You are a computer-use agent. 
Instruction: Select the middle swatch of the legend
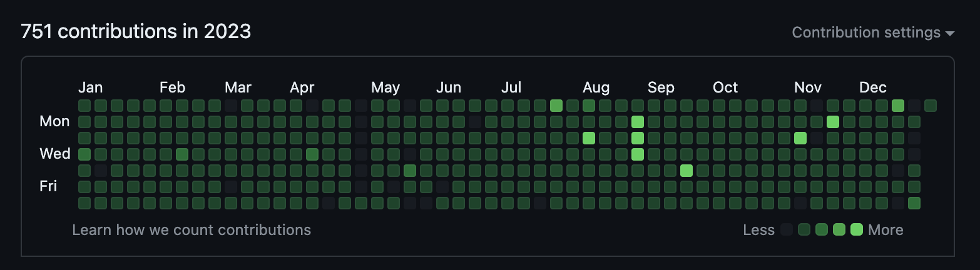(822, 230)
